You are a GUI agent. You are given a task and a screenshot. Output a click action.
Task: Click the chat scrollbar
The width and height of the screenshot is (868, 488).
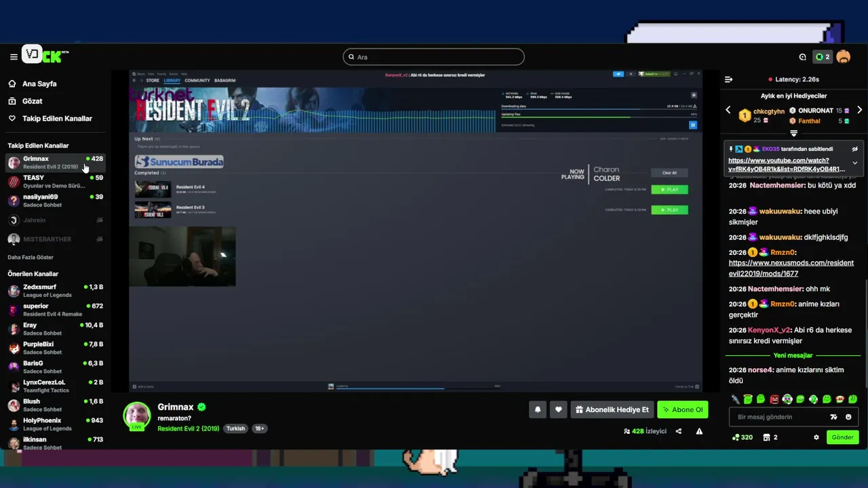coord(865,332)
